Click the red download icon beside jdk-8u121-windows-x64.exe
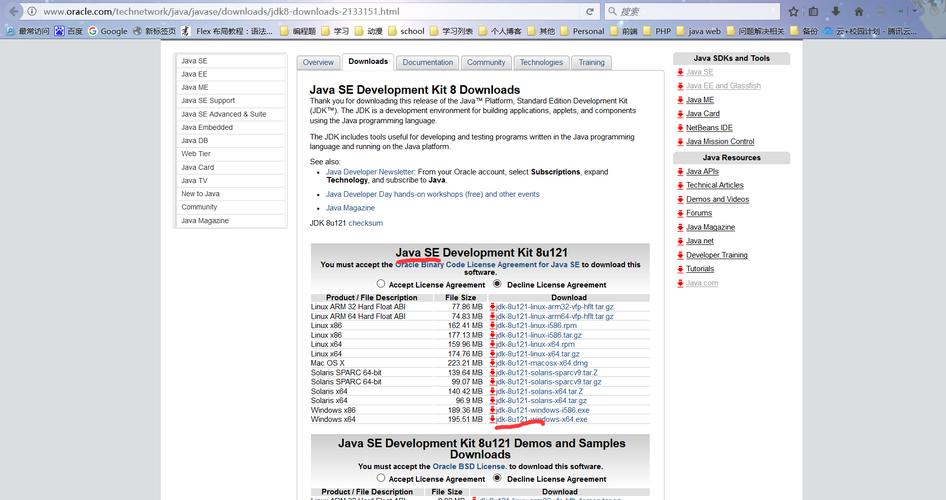 pyautogui.click(x=492, y=419)
